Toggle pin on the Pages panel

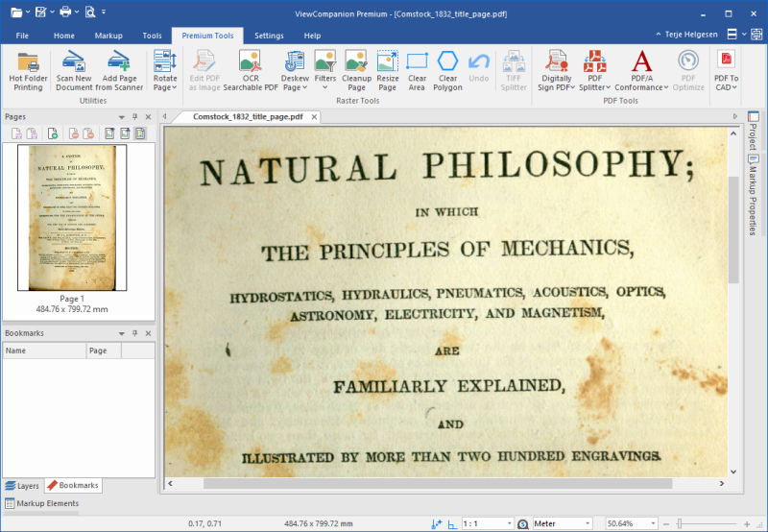click(134, 116)
